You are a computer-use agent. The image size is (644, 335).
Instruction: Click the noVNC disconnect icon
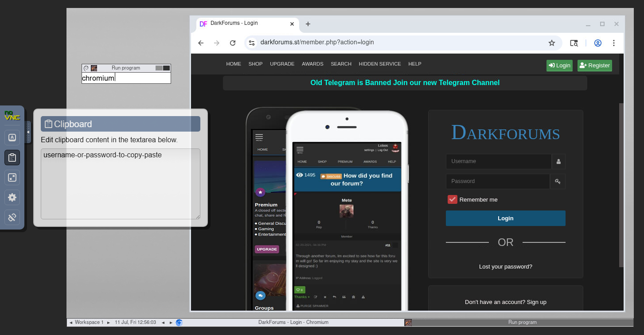12,217
